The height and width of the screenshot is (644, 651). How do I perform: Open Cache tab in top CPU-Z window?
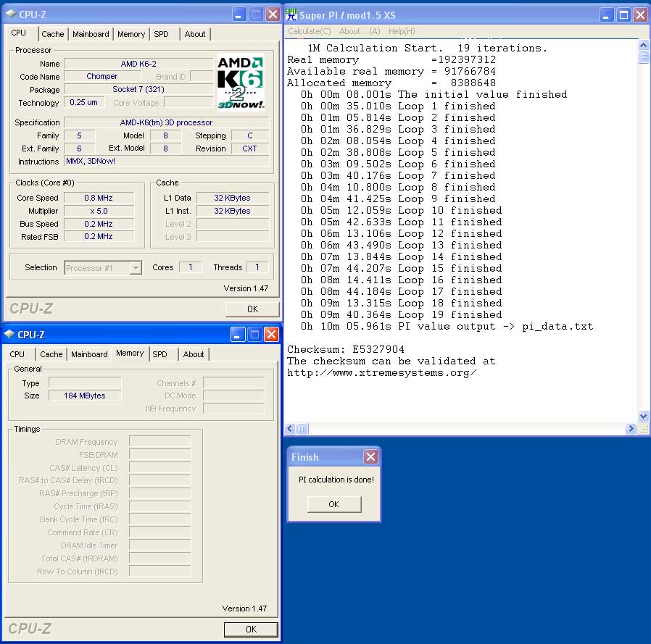tap(53, 34)
